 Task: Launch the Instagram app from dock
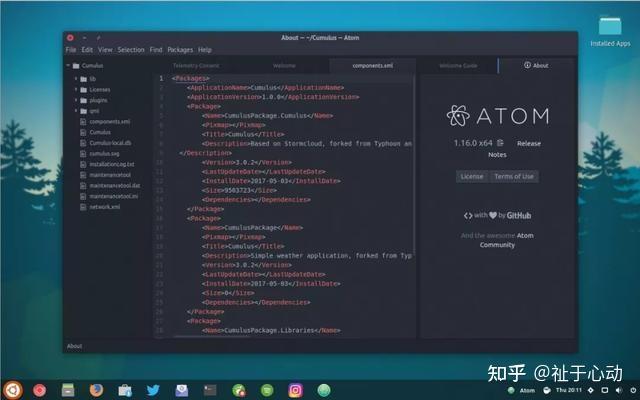pos(296,390)
